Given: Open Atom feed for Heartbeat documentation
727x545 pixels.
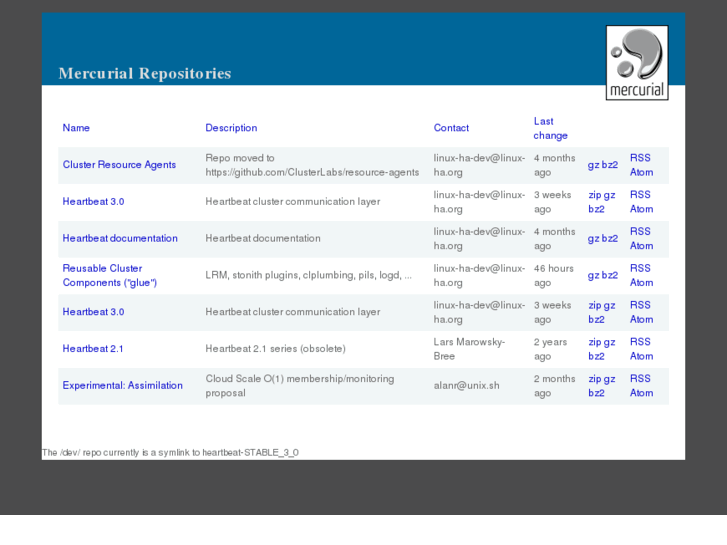Looking at the screenshot, I should [x=641, y=246].
